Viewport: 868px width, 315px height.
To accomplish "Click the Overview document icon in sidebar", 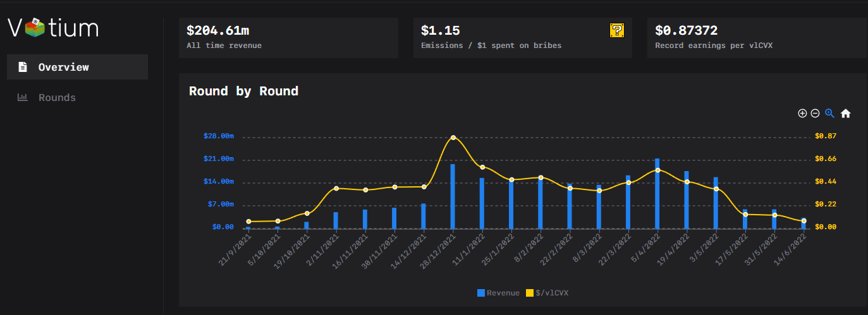I will (x=23, y=67).
